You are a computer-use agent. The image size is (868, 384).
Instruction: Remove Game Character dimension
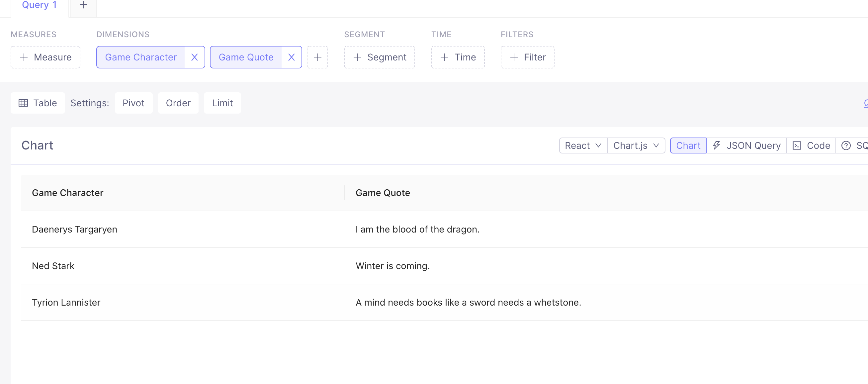(195, 57)
